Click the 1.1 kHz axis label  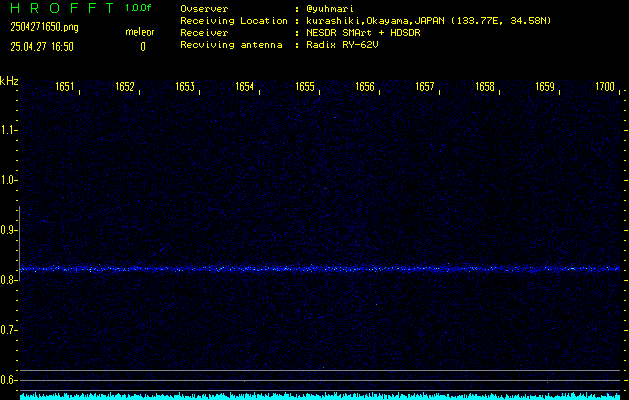[x=7, y=130]
